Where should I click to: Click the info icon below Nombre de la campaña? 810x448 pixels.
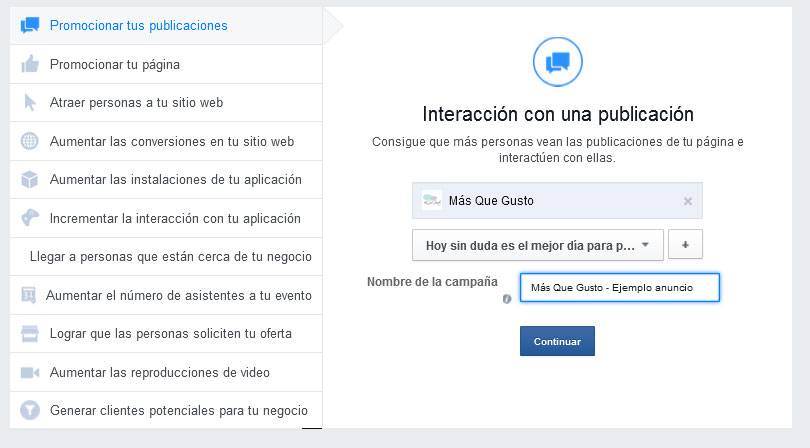point(507,299)
